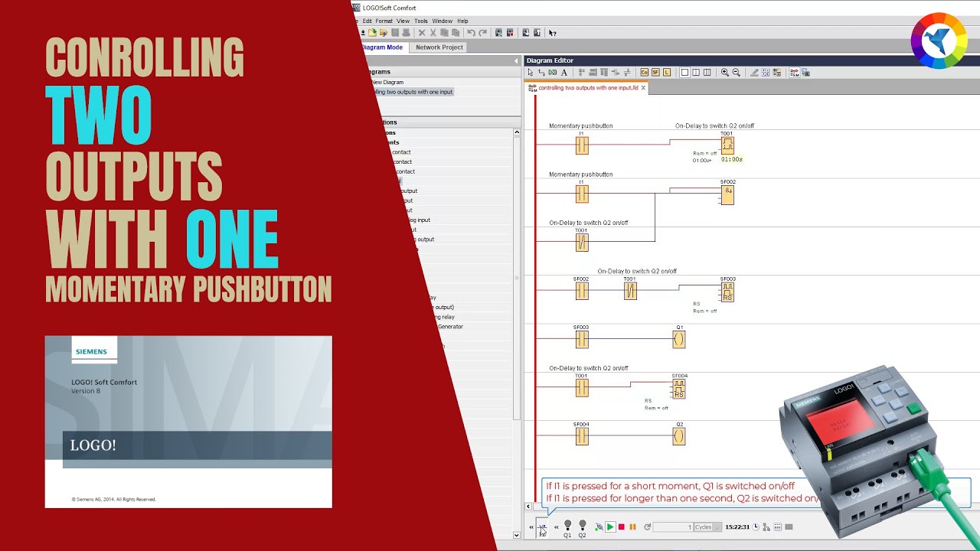980x551 pixels.
Task: Click the simulation cycles number field
Action: tap(673, 527)
